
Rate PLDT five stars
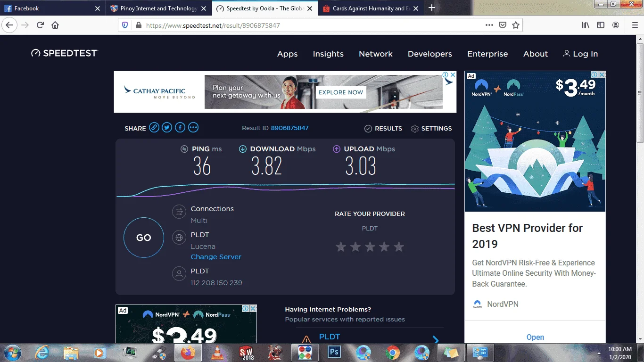tap(399, 247)
